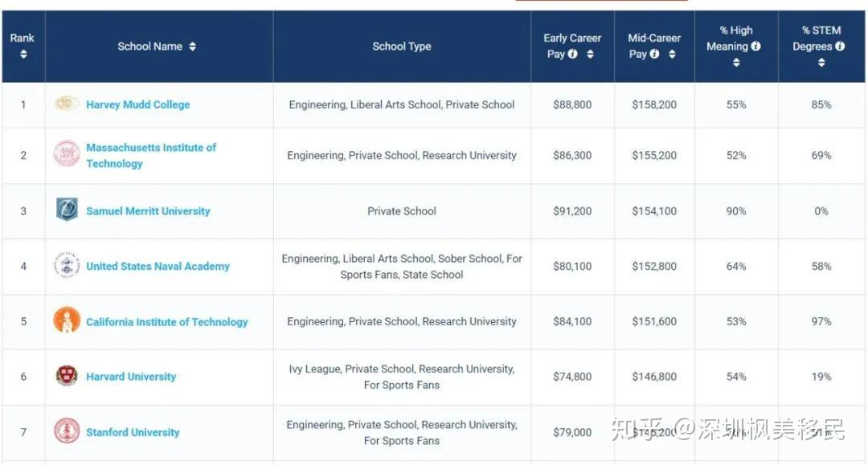
Task: Open the California Institute of Technology link
Action: pos(166,322)
